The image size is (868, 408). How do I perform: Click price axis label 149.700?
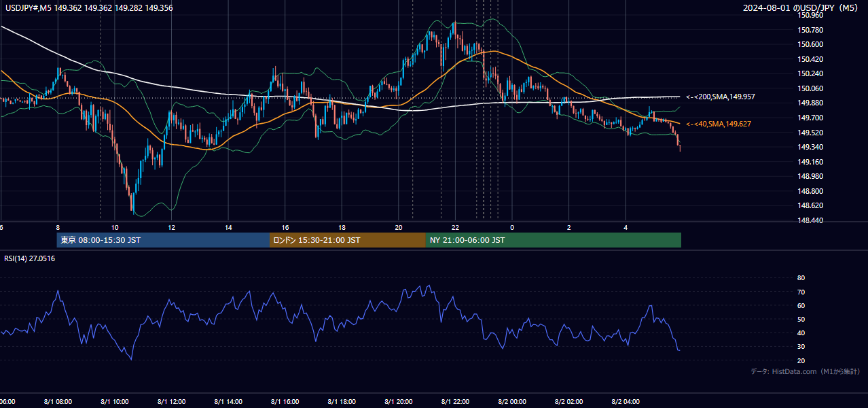[x=810, y=118]
